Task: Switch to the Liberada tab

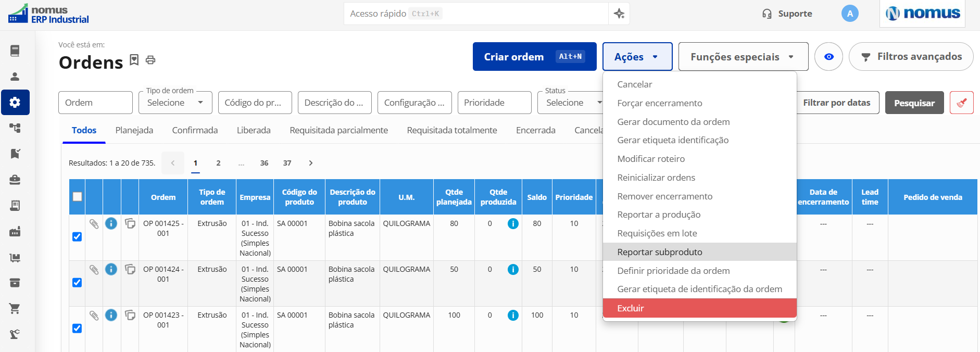Action: [254, 130]
